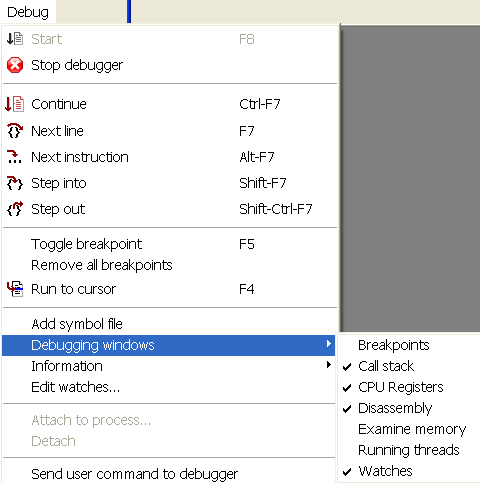Viewport: 480px width, 483px height.
Task: Open the Debug menu in menu bar
Action: (x=28, y=12)
